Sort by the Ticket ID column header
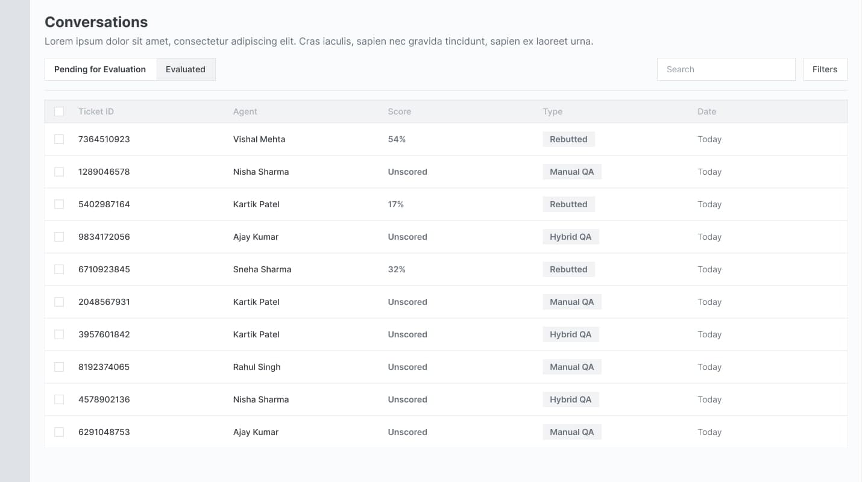Image resolution: width=868 pixels, height=482 pixels. tap(96, 111)
